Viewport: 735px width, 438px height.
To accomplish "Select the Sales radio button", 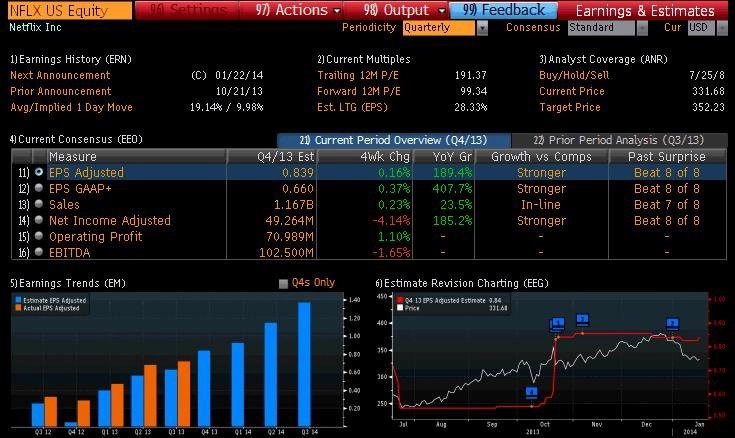I will [x=39, y=204].
